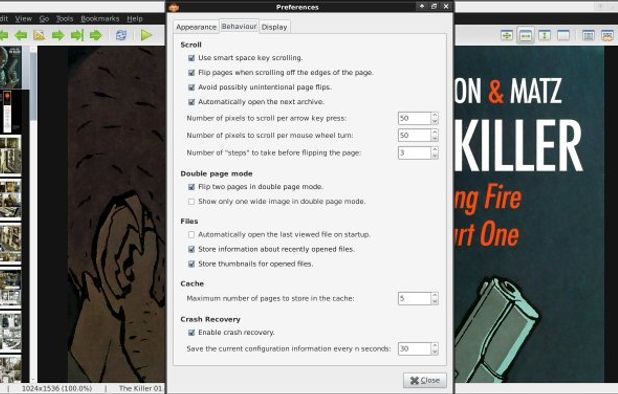Decrease steps before page flip with down arrow

tap(435, 156)
